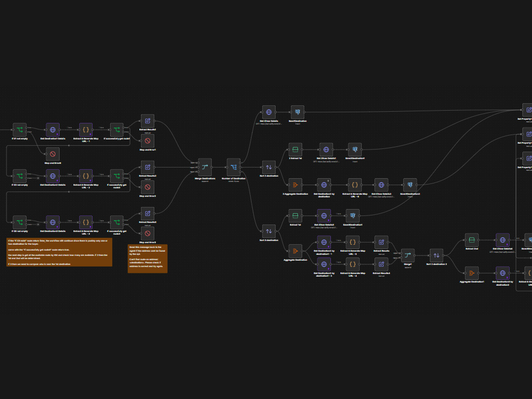
Task: Open the 'Aggregate Destination1' node
Action: pos(471,273)
